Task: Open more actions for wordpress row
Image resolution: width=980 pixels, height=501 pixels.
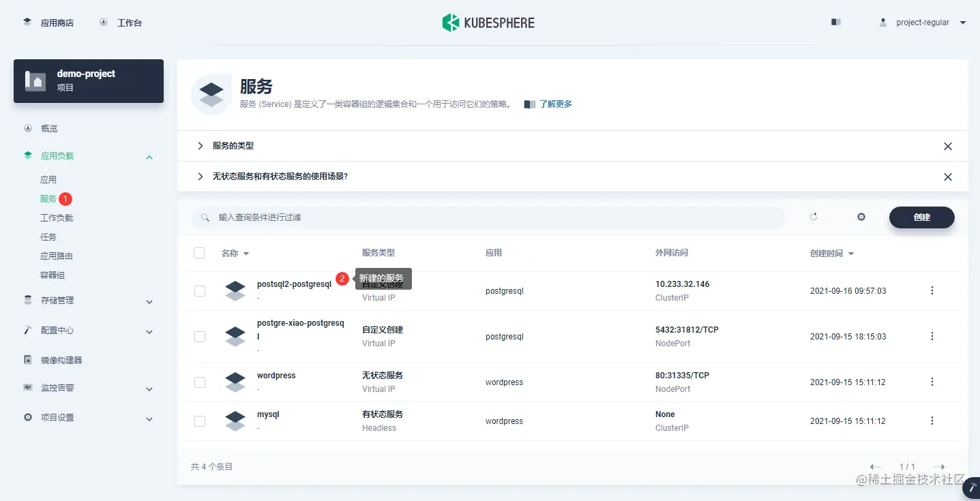Action: pyautogui.click(x=932, y=382)
